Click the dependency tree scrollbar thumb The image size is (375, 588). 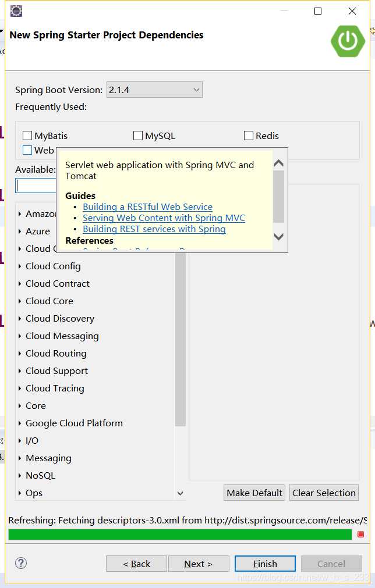pos(180,340)
